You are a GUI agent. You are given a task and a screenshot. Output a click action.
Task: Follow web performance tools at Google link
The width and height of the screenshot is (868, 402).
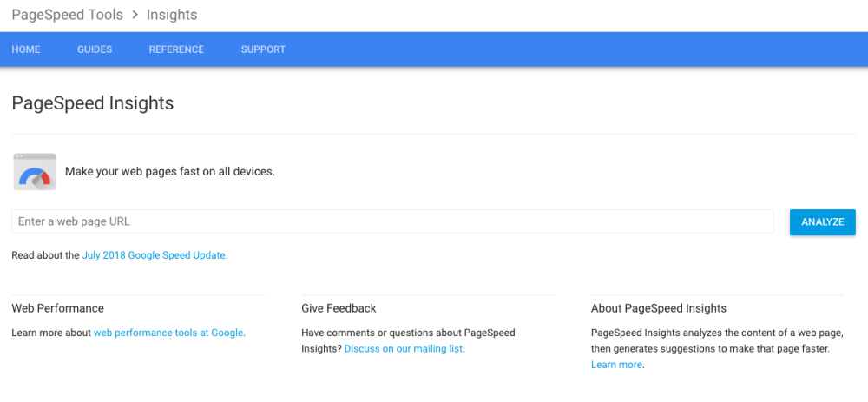[x=168, y=333]
